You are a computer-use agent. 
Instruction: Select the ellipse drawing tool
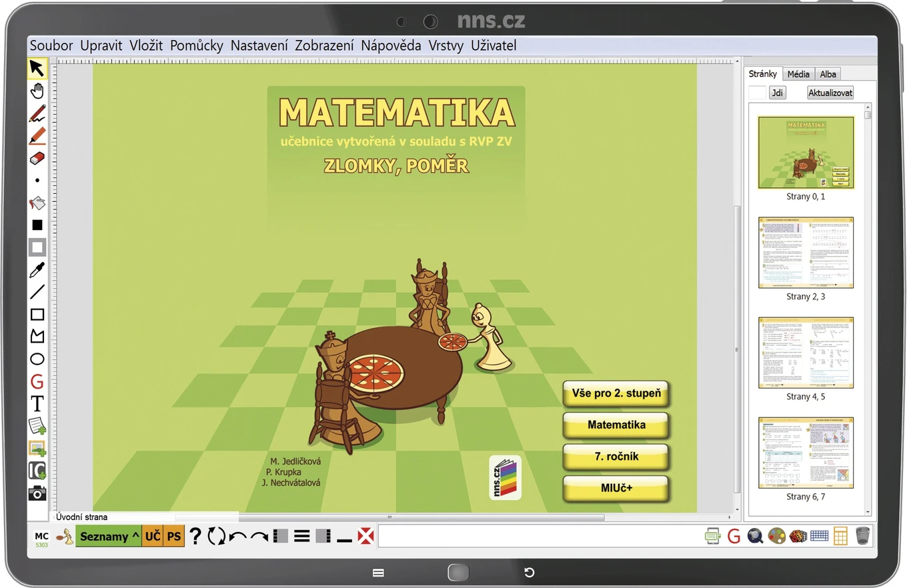(x=37, y=359)
